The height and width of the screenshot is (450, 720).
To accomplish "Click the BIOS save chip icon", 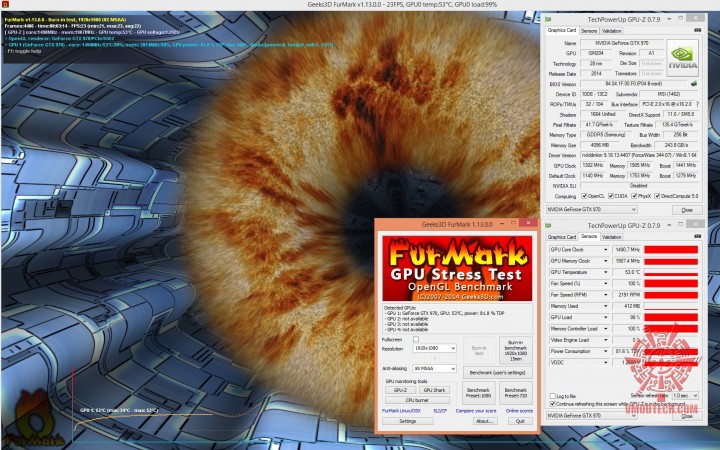I will click(694, 84).
